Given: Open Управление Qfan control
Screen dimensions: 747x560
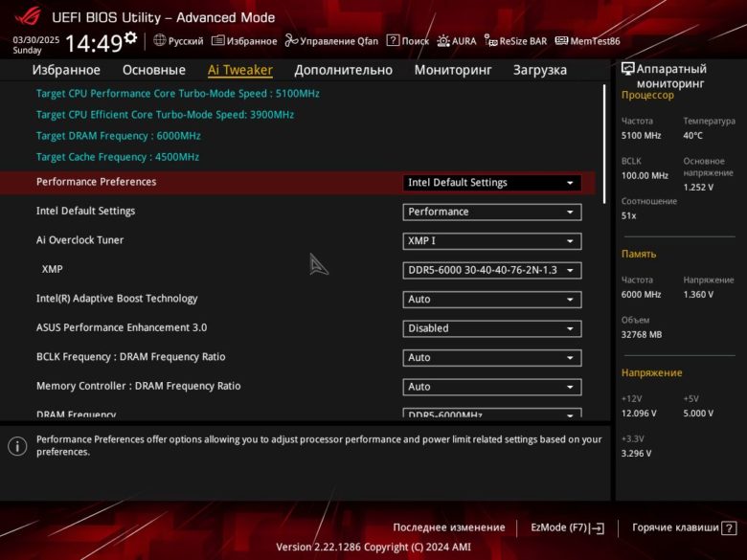Looking at the screenshot, I should point(331,41).
